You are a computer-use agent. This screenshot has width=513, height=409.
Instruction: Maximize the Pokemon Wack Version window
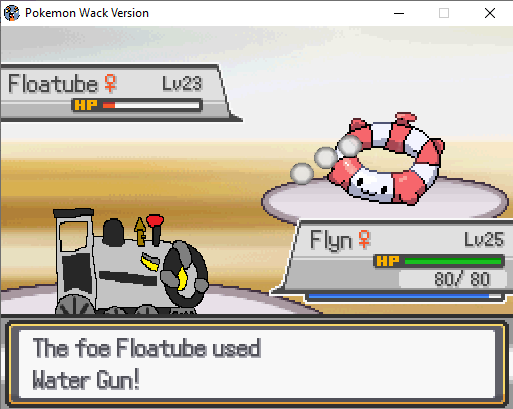444,13
